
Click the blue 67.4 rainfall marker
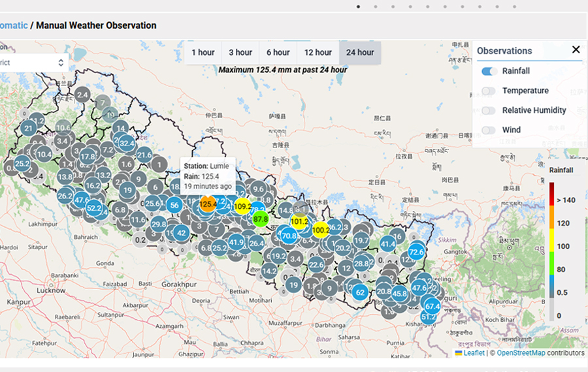click(433, 306)
